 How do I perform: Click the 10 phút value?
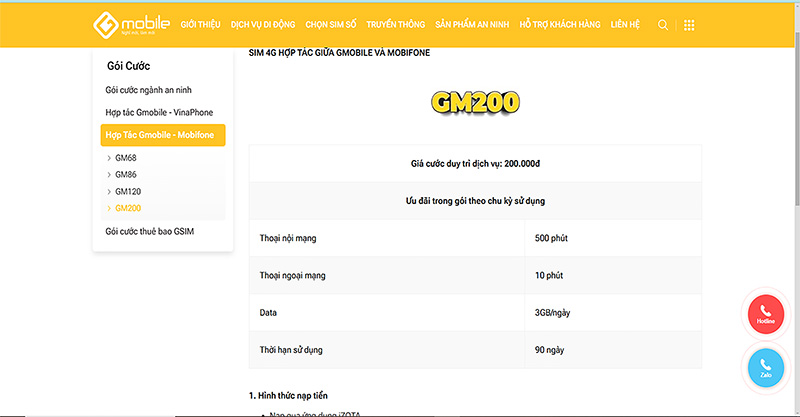(549, 276)
